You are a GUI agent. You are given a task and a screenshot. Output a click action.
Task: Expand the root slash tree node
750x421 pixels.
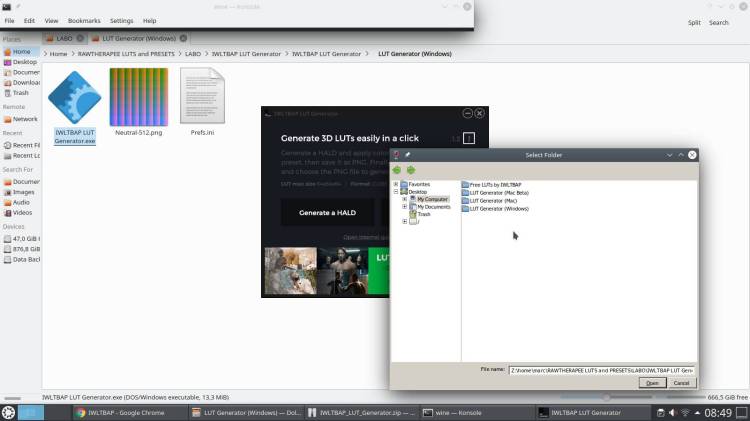click(405, 222)
